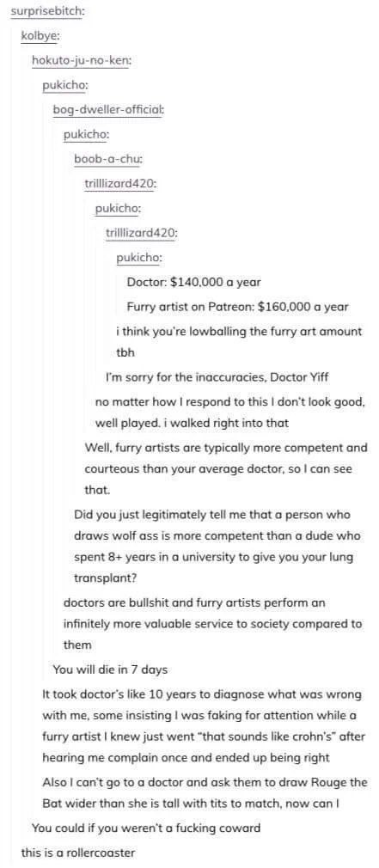
Task: Click the "You will die in 7 days" reply
Action: tap(109, 669)
